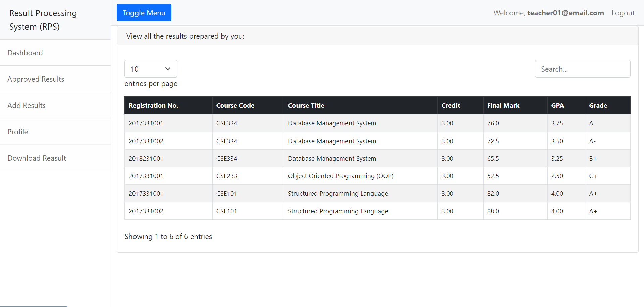Sort the table by Final Mark
644x307 pixels.
(x=503, y=105)
